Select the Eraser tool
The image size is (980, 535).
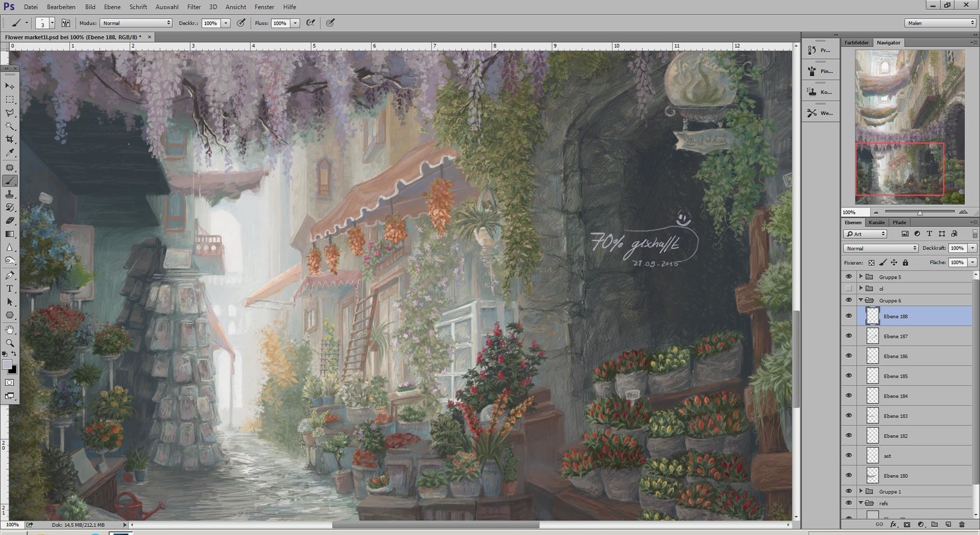tap(10, 221)
